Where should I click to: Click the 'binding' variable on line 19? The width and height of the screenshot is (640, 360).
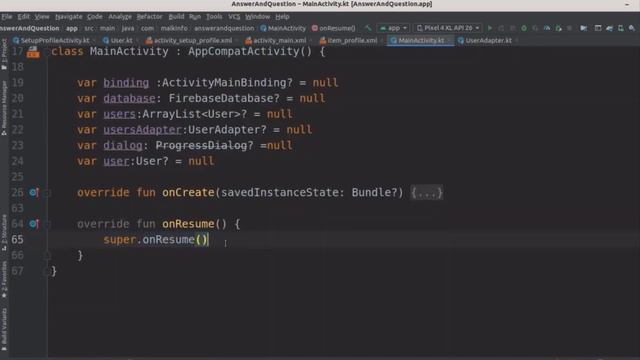coord(126,83)
